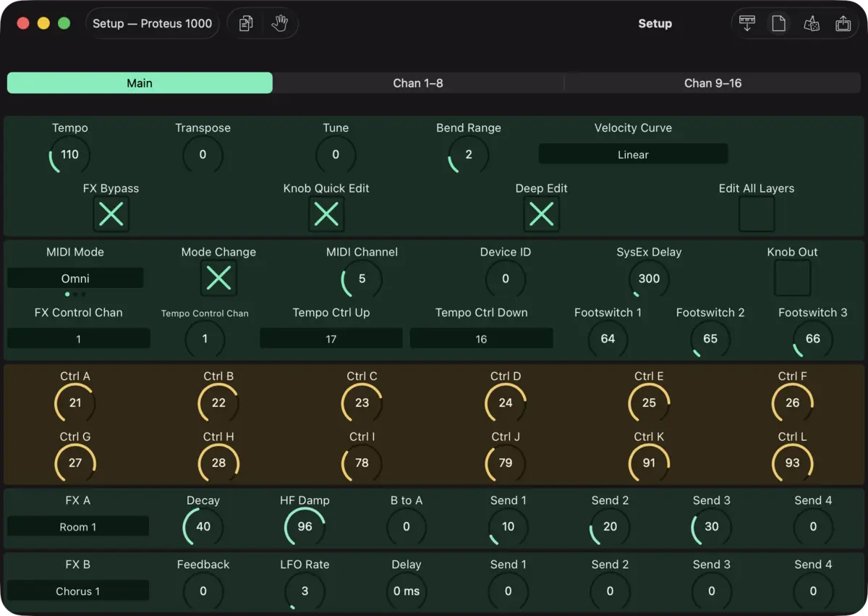Image resolution: width=868 pixels, height=616 pixels.
Task: Click the Ctrl A knob
Action: tap(75, 402)
